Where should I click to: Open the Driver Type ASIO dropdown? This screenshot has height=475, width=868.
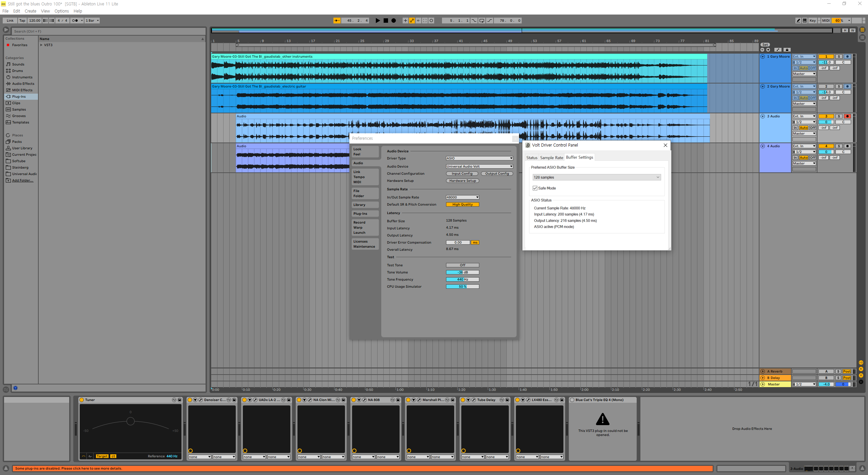(x=479, y=158)
